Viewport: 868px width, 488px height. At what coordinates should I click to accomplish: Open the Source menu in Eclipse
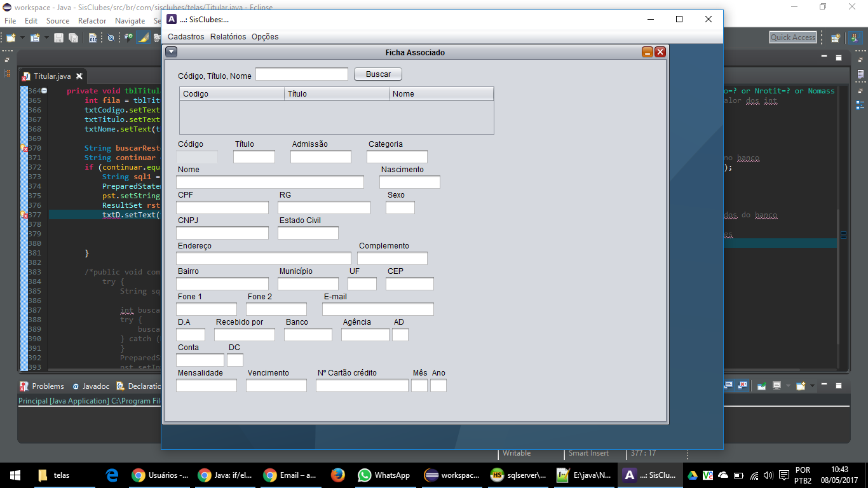pyautogui.click(x=58, y=21)
